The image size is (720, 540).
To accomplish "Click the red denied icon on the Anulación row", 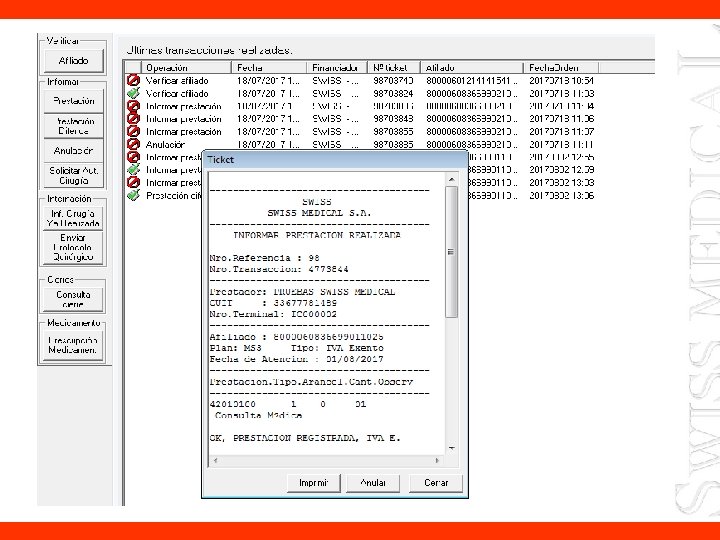I will click(133, 145).
